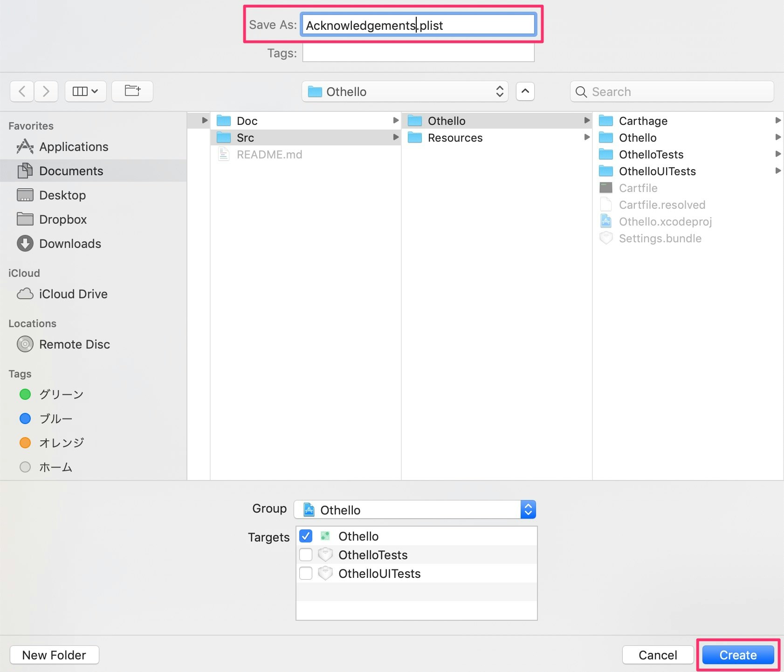Screen dimensions: 784x672
Task: Expand the Carthage folder arrow
Action: tap(778, 121)
